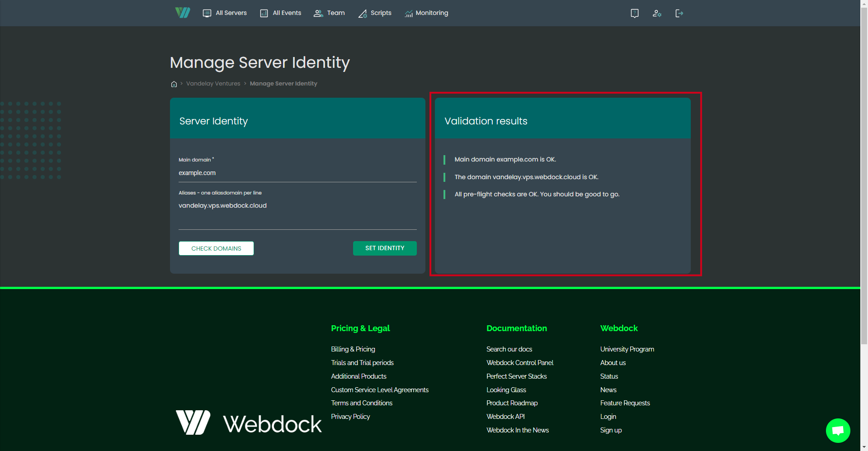The image size is (868, 451).
Task: Open the Privacy Policy link
Action: point(350,417)
